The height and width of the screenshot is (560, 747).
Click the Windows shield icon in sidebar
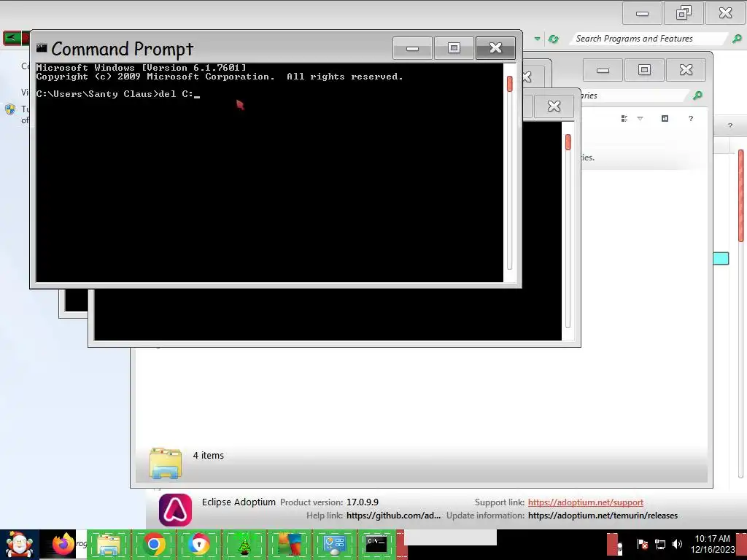[x=10, y=110]
